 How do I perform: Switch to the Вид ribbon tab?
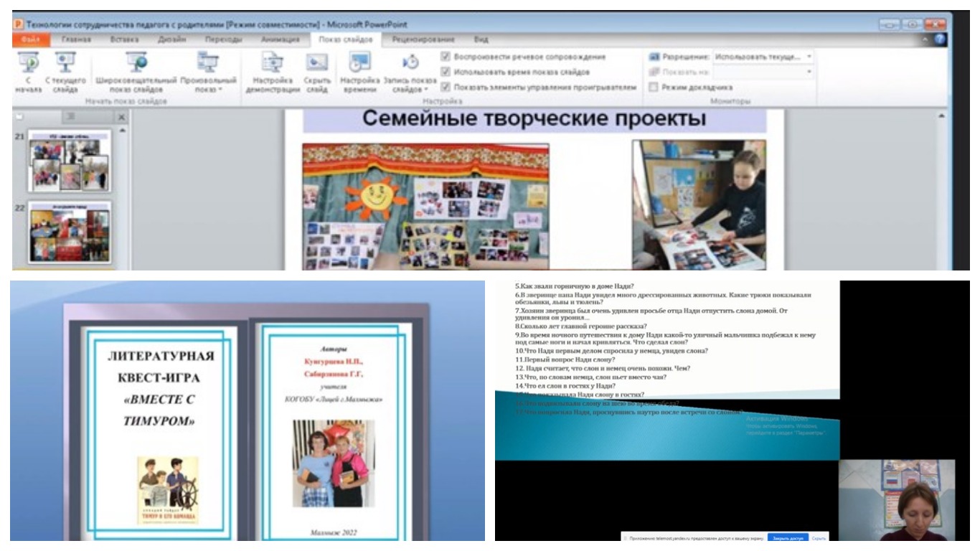481,39
